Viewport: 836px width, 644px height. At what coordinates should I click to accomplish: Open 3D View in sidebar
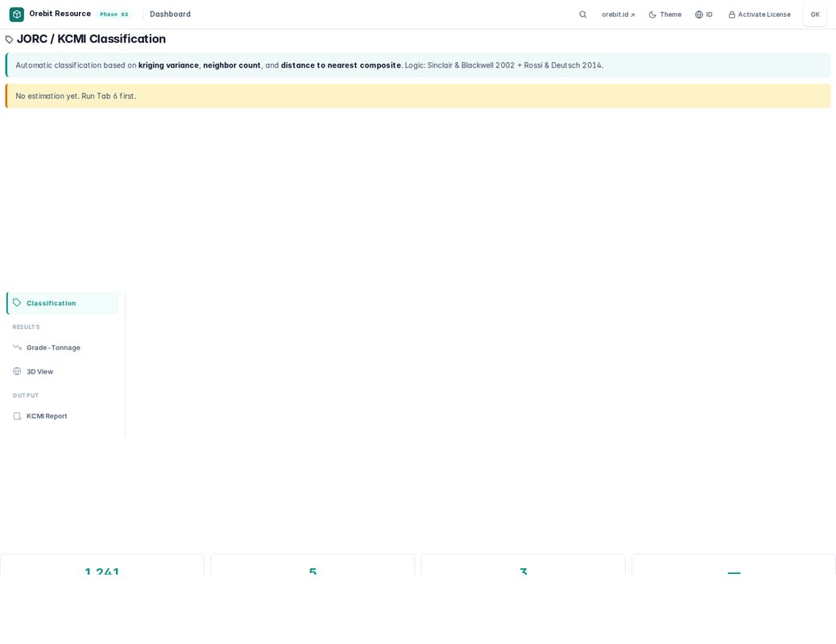pos(63,372)
